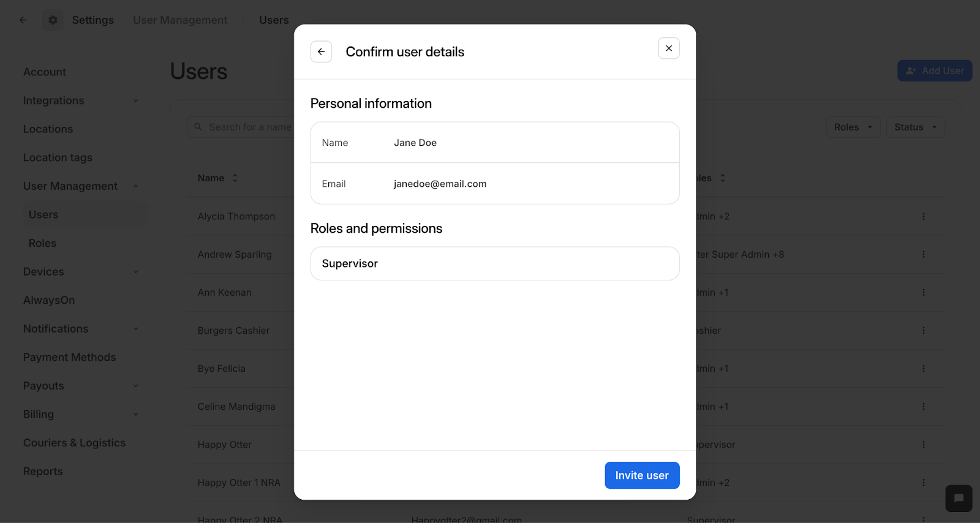Screen dimensions: 980x523
Task: Open the Roles filter dropdown
Action: pos(853,127)
